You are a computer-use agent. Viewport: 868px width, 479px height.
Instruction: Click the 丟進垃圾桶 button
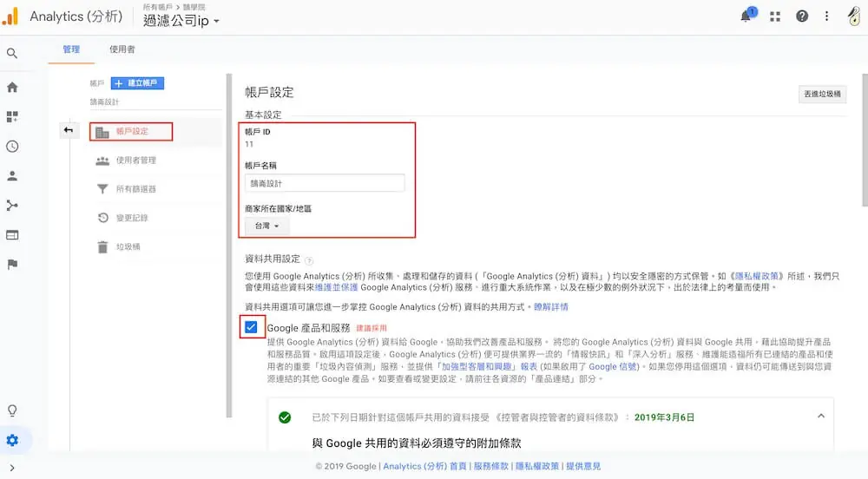pyautogui.click(x=822, y=94)
